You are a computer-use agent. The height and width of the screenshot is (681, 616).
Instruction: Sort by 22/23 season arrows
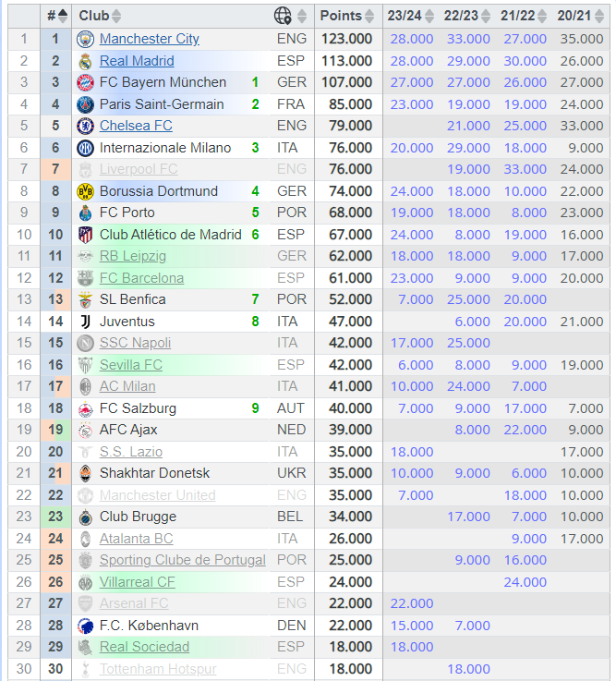[486, 16]
